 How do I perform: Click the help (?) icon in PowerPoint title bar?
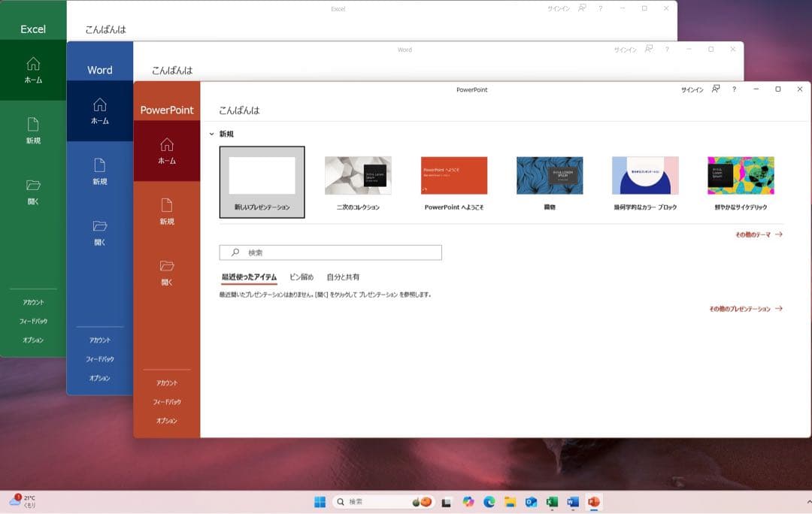point(734,89)
